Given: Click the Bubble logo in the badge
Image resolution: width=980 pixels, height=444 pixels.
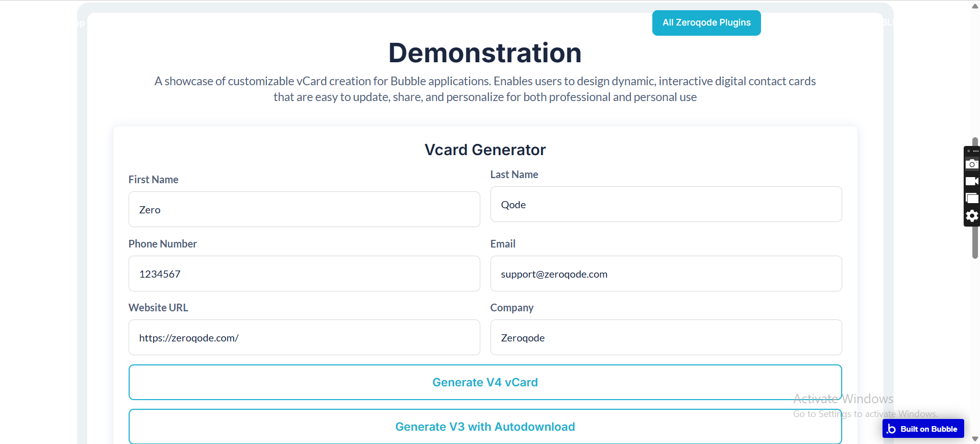Looking at the screenshot, I should (x=891, y=429).
